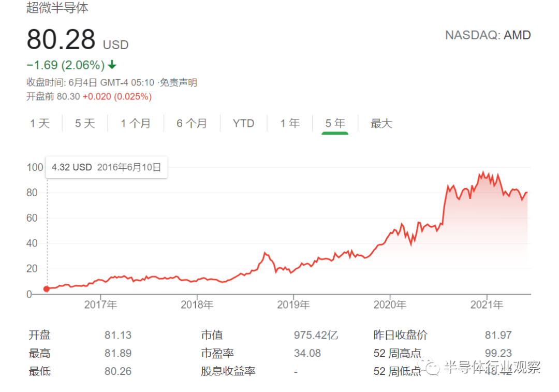The image size is (559, 392).
Task: Click the 81.97 previous close value
Action: (x=498, y=335)
